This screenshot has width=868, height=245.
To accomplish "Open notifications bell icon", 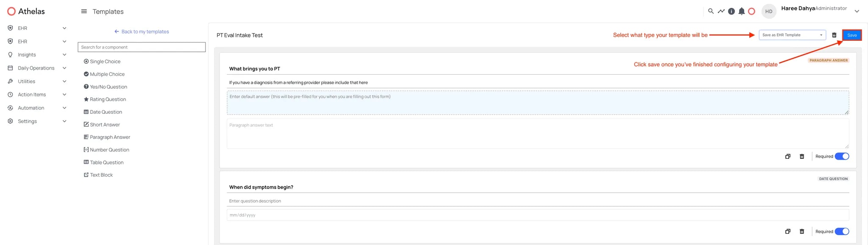I will coord(741,11).
